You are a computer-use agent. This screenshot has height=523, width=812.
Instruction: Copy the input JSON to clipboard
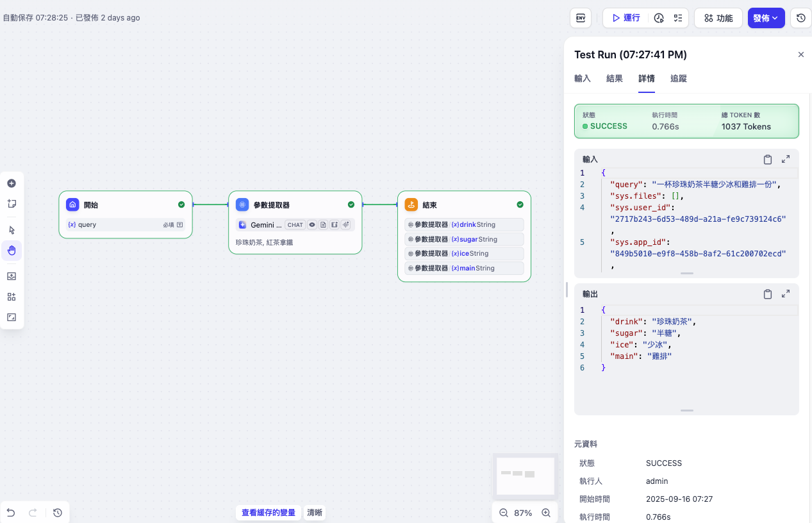(767, 160)
